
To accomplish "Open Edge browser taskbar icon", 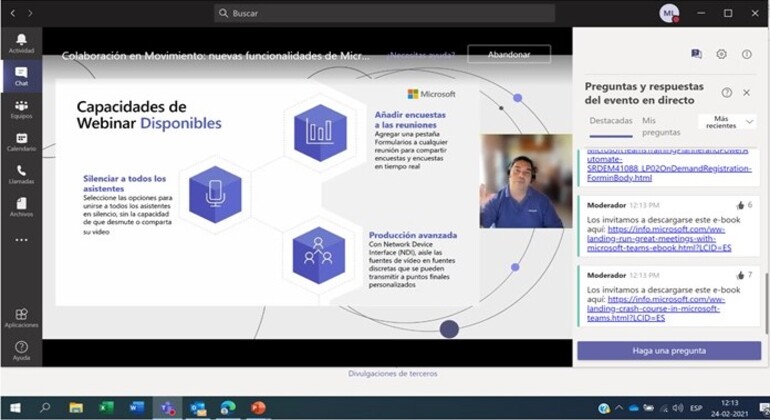I will point(228,408).
